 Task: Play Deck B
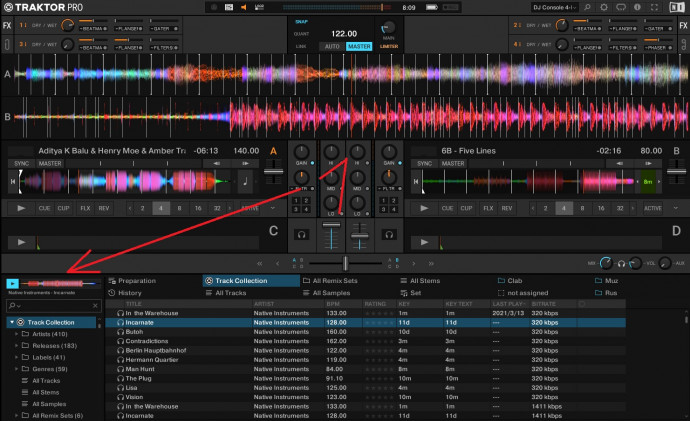point(424,208)
